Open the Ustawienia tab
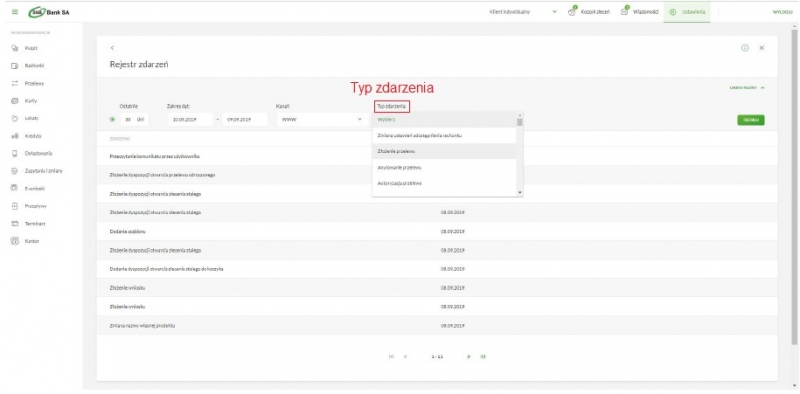 click(687, 12)
